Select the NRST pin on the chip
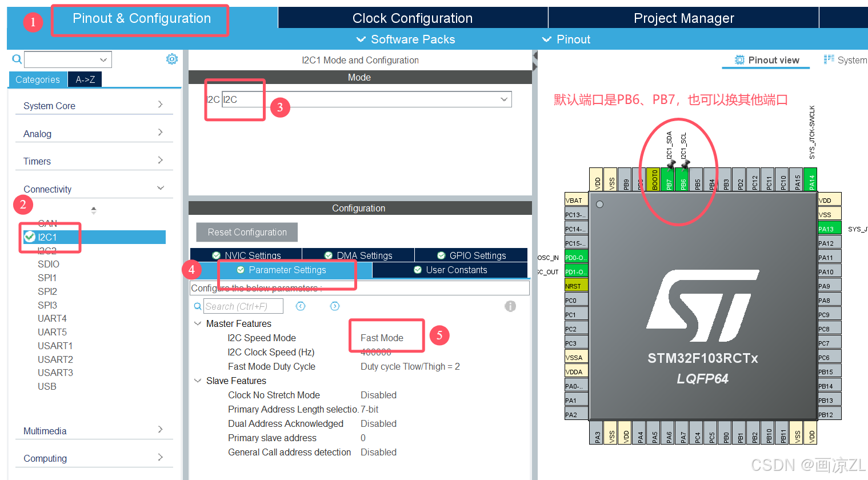868x480 pixels. tap(576, 286)
